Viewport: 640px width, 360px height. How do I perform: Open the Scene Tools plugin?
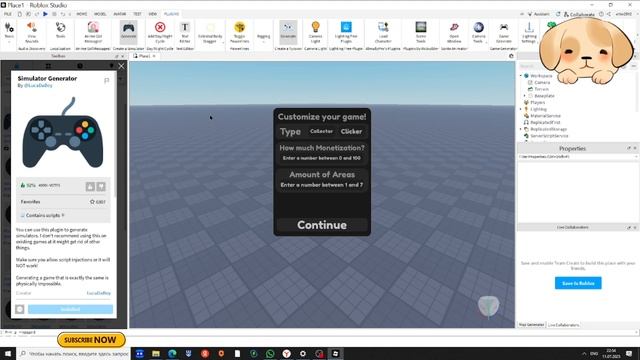point(421,27)
